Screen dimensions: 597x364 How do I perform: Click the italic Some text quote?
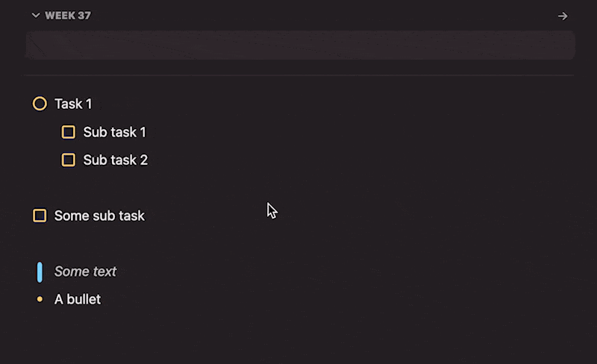[85, 272]
